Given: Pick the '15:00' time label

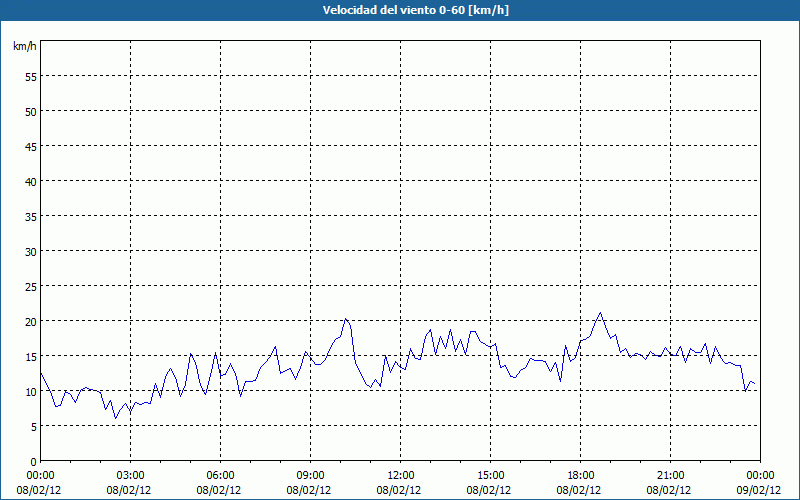Looking at the screenshot, I should [x=490, y=476].
